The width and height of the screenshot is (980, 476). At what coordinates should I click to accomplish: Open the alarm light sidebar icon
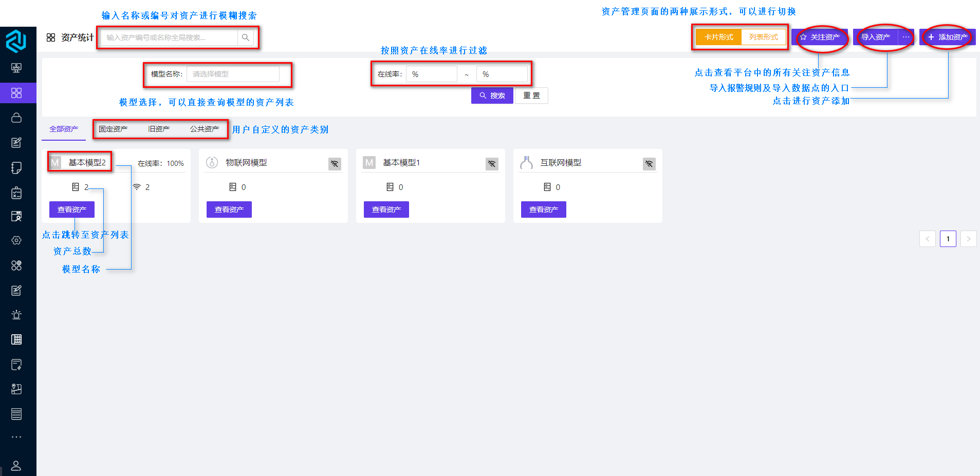tap(16, 315)
